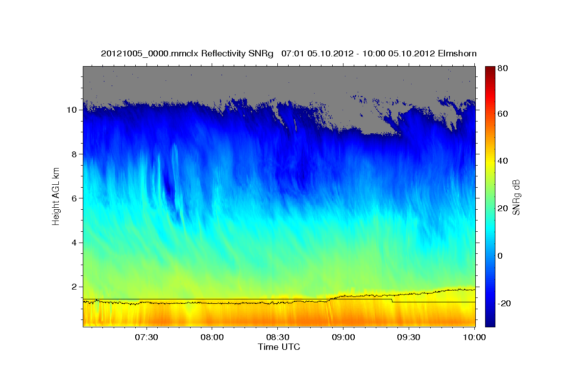Click the colorbar label '0'
Screen dimensions: 588x392
pyautogui.click(x=500, y=256)
